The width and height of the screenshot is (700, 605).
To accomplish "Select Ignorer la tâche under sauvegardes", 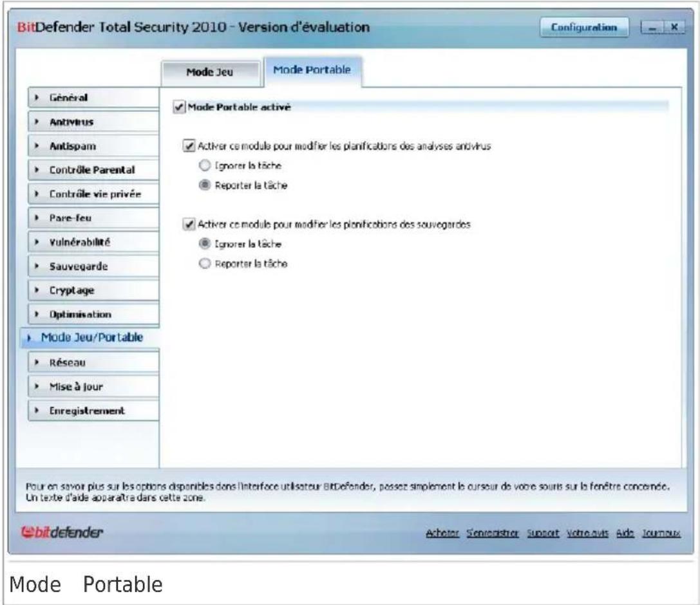I will tap(205, 243).
